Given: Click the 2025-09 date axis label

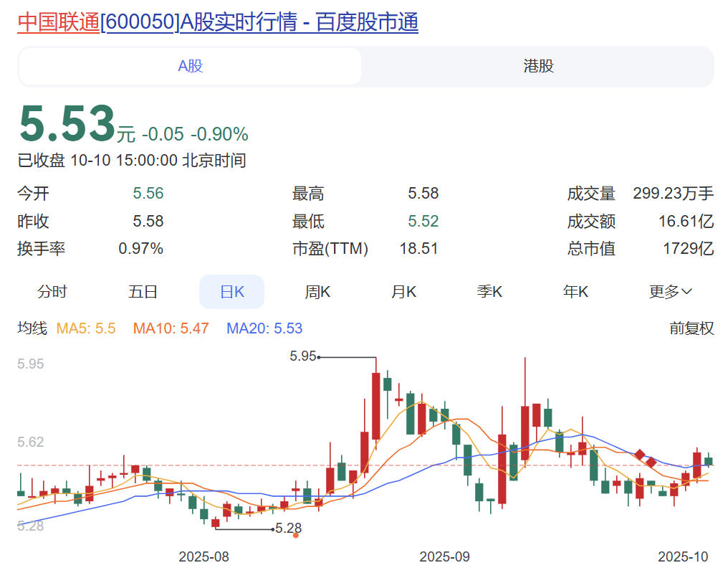Looking at the screenshot, I should (x=444, y=556).
